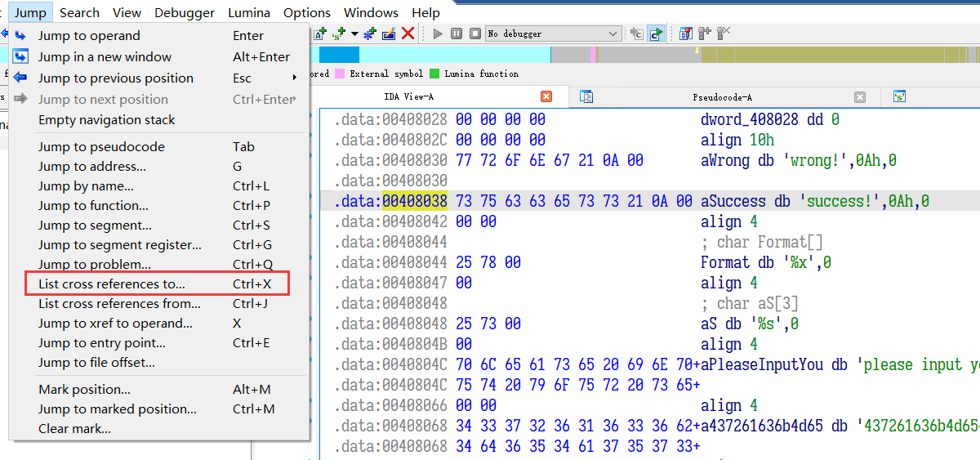Switch to the Pseudocode-A tab
Viewport: 980px width, 460px height.
(722, 96)
